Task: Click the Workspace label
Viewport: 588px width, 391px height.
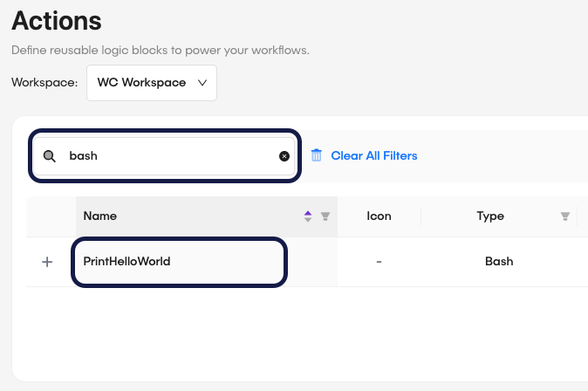Action: tap(44, 83)
